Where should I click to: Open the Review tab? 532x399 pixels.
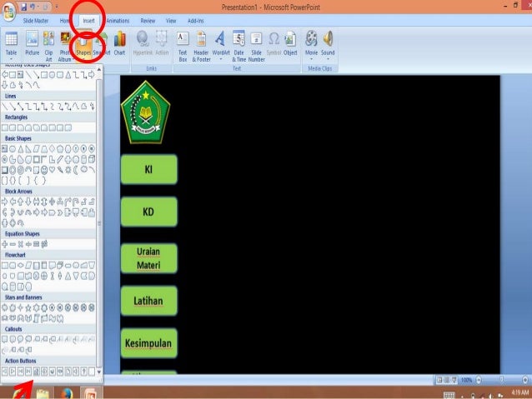(148, 21)
